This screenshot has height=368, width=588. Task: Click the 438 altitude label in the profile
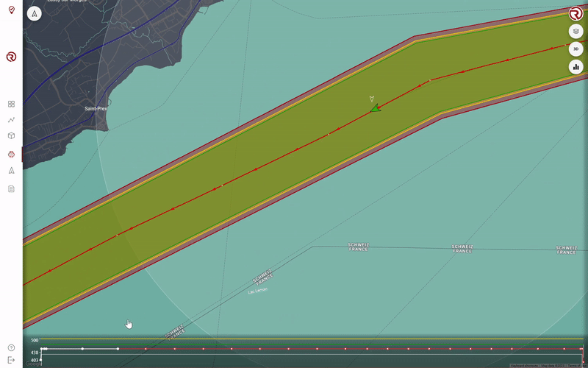[x=35, y=353]
